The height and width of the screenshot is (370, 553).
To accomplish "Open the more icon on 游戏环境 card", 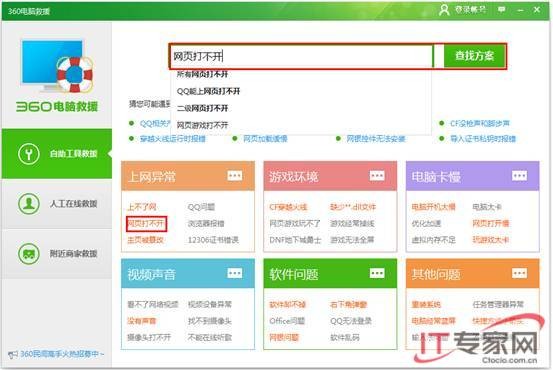I will [377, 176].
